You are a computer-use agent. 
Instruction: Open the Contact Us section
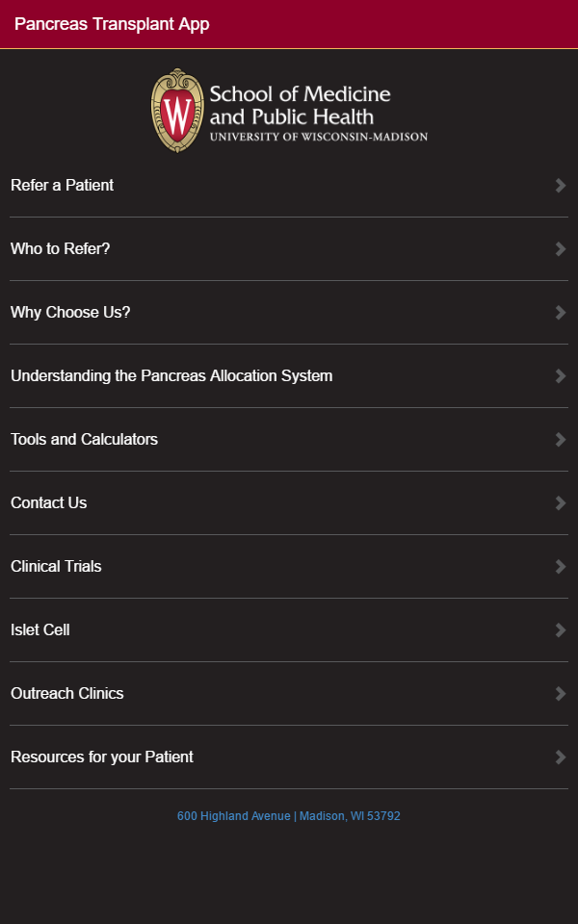tap(49, 503)
